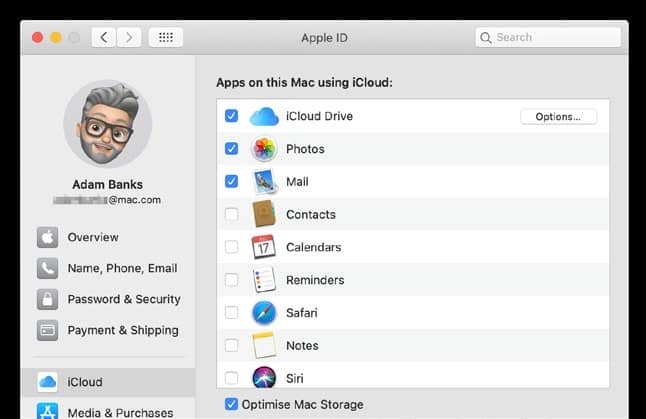Viewport: 646px width, 419px height.
Task: Click the Contacts label text
Action: [x=311, y=215]
